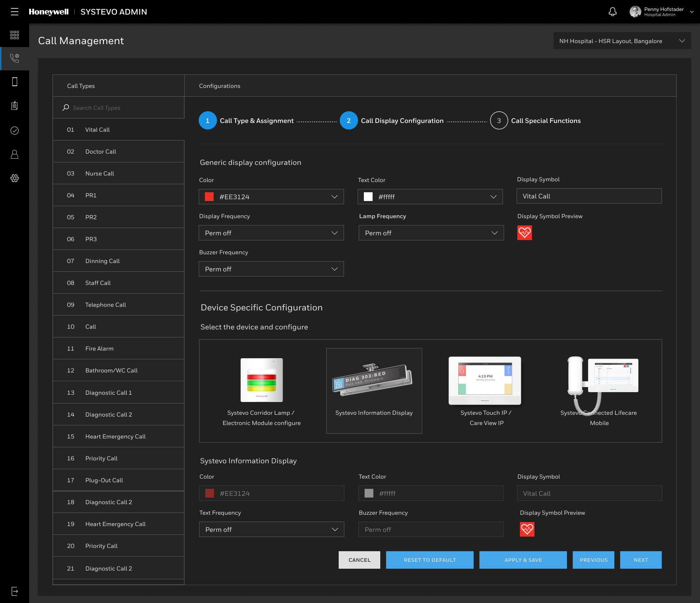Open the NH Hospital location dropdown
Image resolution: width=700 pixels, height=603 pixels.
(x=622, y=41)
